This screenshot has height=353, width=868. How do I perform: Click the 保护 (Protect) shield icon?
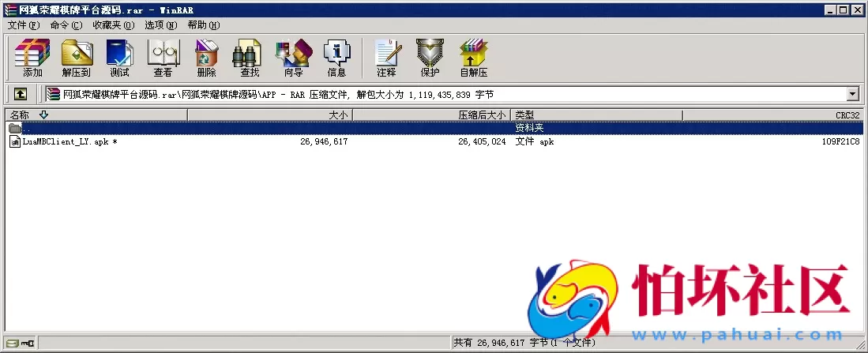click(430, 57)
